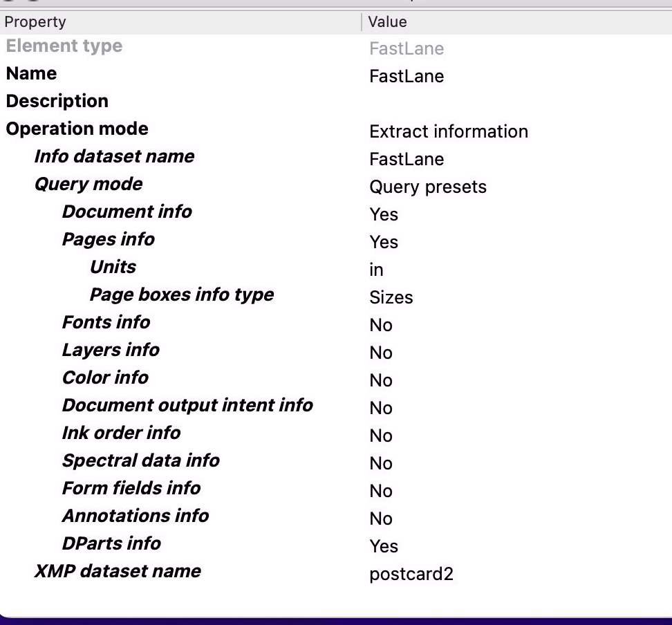The width and height of the screenshot is (672, 625).
Task: Edit the Name field value FastLane
Action: pos(407,76)
